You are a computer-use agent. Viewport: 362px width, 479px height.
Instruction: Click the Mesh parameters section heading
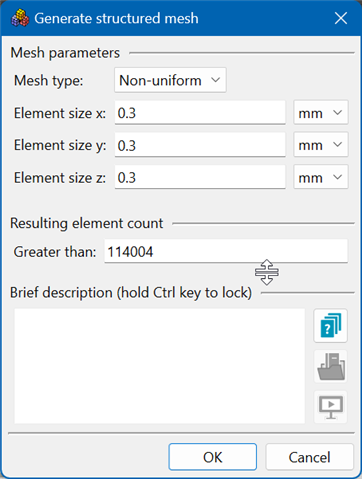tap(65, 53)
